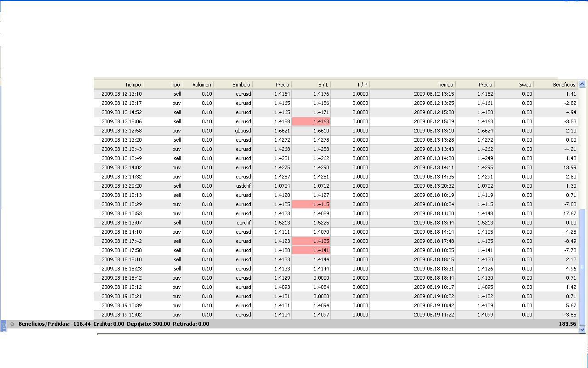The height and width of the screenshot is (368, 588).
Task: Sort by the Swap column header
Action: click(x=514, y=85)
